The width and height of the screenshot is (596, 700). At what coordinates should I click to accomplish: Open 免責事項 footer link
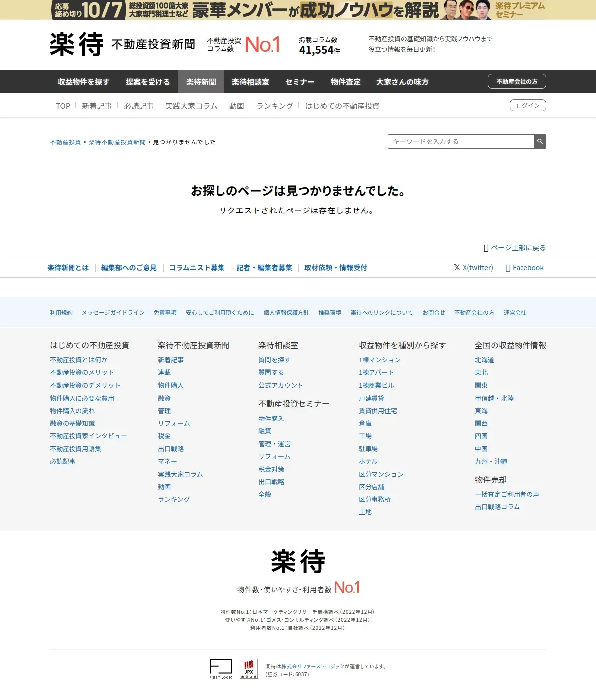(x=165, y=313)
